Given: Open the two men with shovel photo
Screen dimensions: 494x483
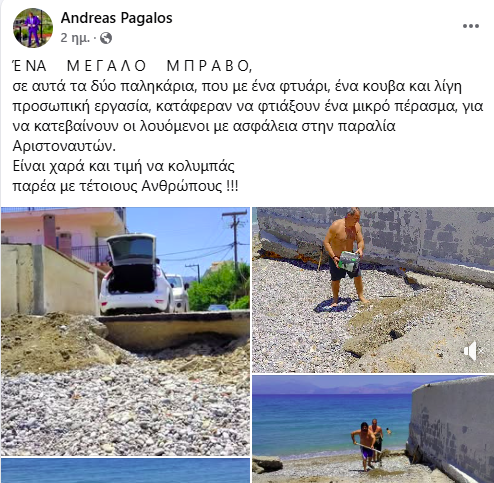Looking at the screenshot, I should 373,429.
